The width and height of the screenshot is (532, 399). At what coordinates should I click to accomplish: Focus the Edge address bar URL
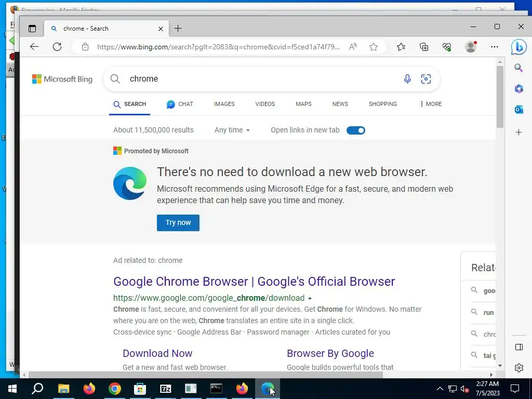click(219, 47)
